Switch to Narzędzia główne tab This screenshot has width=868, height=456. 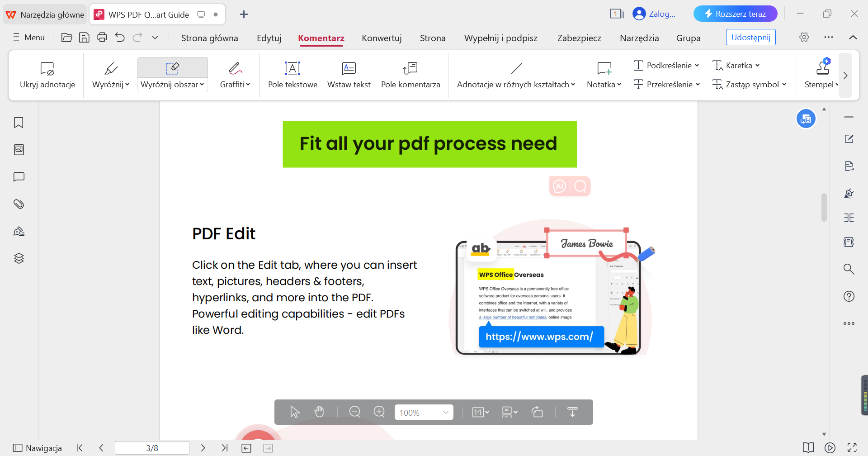[44, 14]
